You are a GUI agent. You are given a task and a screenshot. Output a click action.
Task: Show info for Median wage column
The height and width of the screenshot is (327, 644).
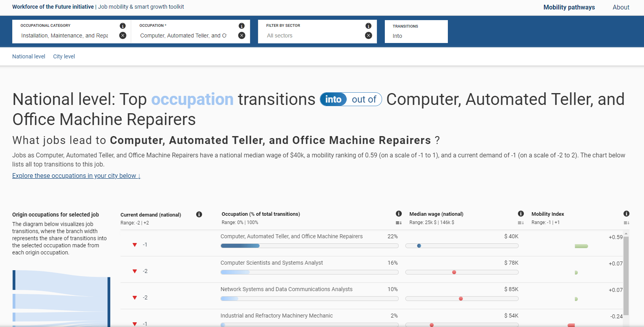tap(521, 214)
